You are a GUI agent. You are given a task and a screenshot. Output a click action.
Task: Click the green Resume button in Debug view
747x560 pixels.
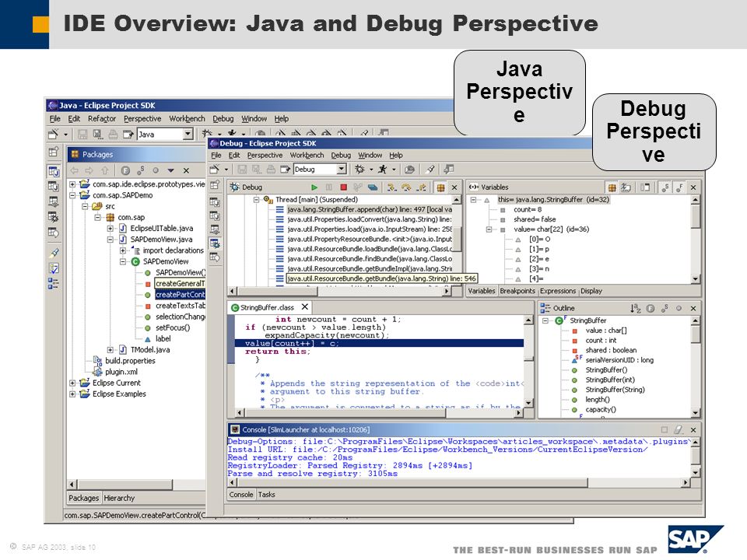[314, 187]
